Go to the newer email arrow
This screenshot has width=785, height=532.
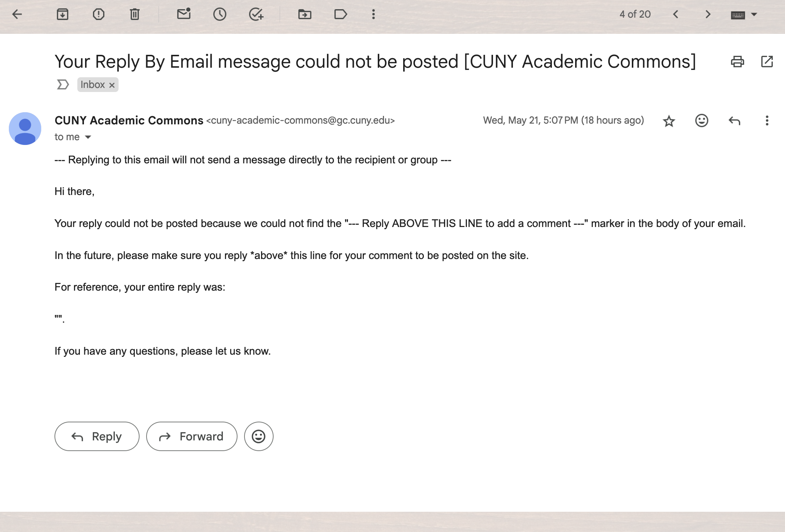point(676,14)
